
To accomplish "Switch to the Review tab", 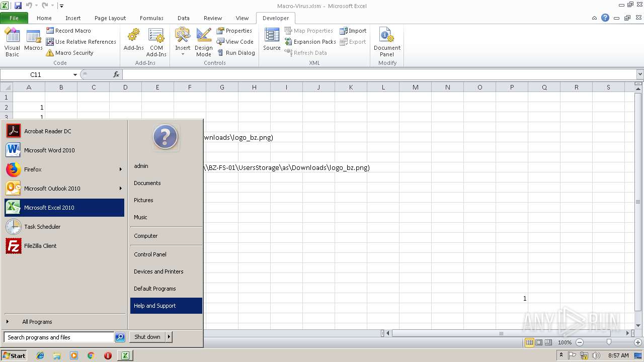I will (213, 18).
